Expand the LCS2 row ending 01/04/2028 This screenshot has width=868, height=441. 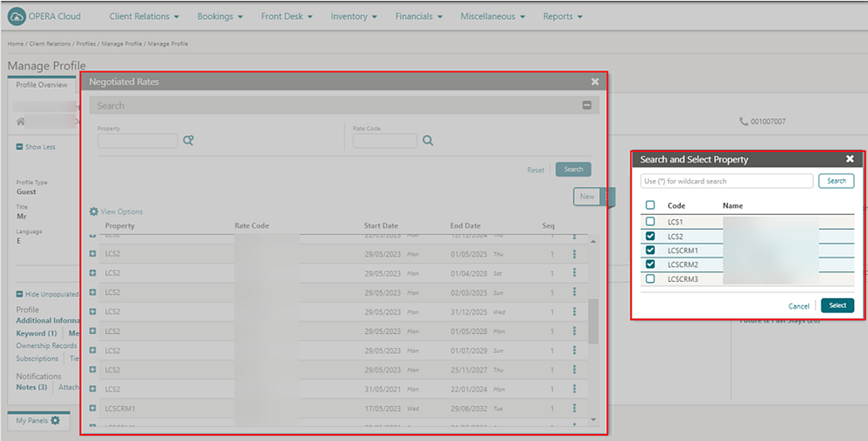point(92,273)
